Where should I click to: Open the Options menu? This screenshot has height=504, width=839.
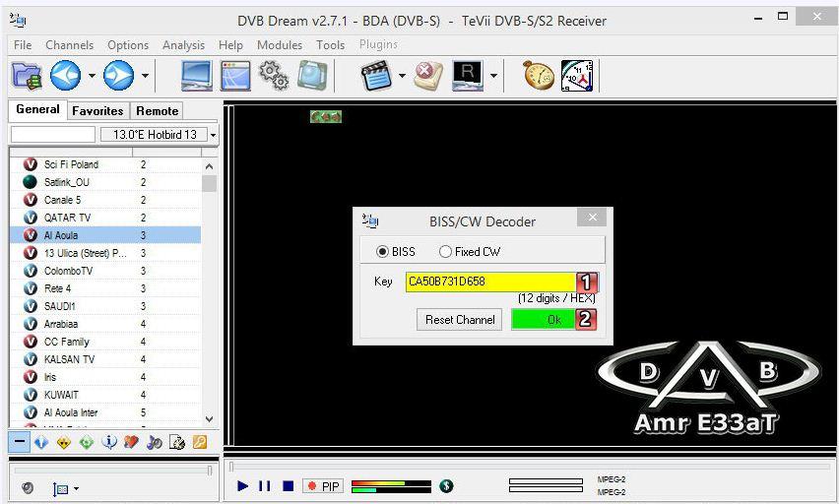click(x=128, y=45)
